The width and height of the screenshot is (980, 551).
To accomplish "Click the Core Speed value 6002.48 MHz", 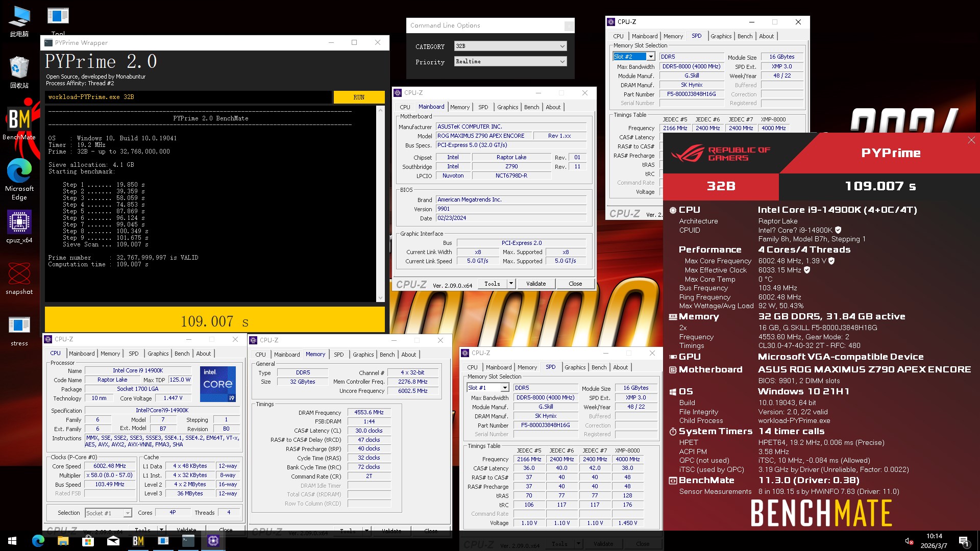I will coord(110,466).
